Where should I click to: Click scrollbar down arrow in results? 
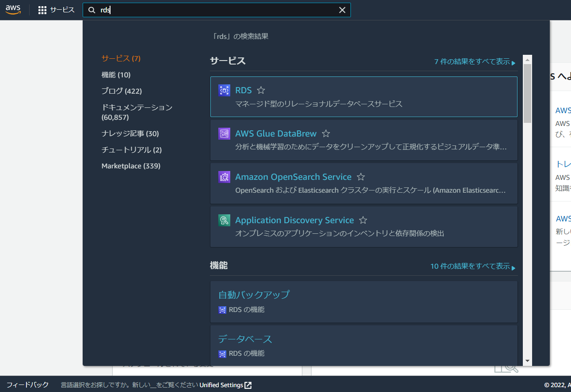527,361
